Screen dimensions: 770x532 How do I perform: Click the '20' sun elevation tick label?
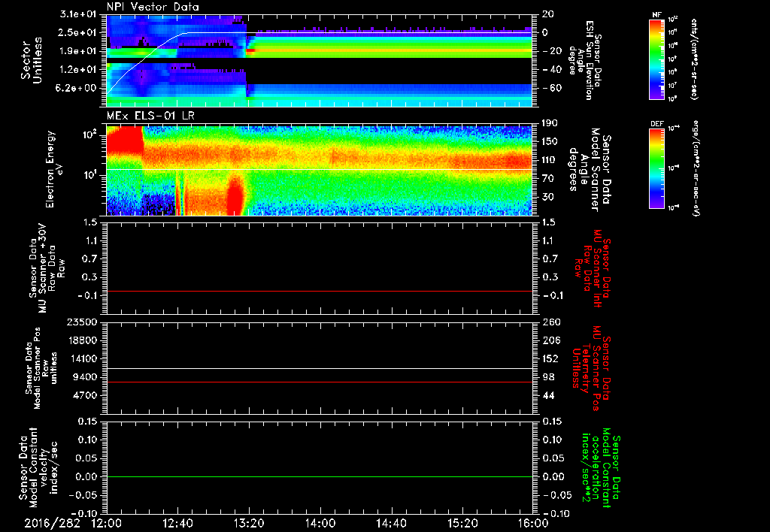click(548, 14)
